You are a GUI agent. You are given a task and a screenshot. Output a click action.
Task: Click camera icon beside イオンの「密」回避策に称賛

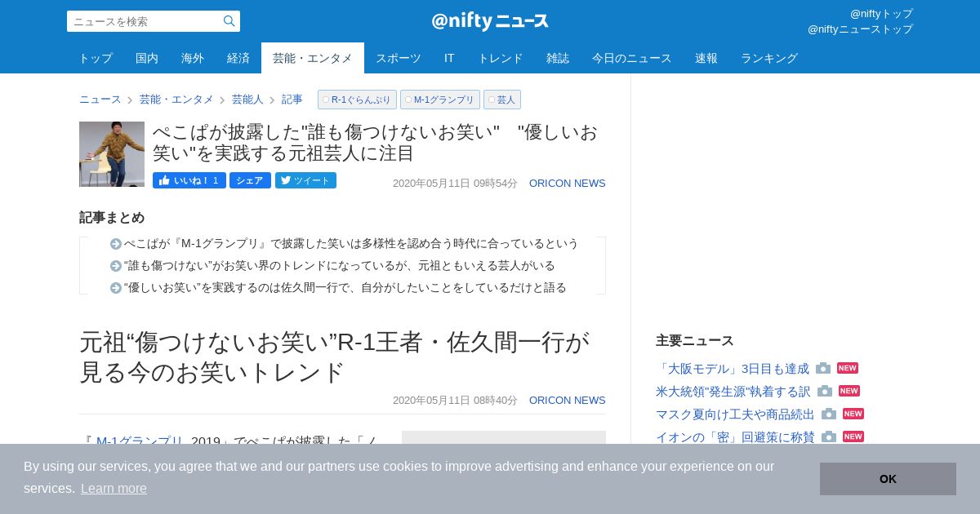829,437
